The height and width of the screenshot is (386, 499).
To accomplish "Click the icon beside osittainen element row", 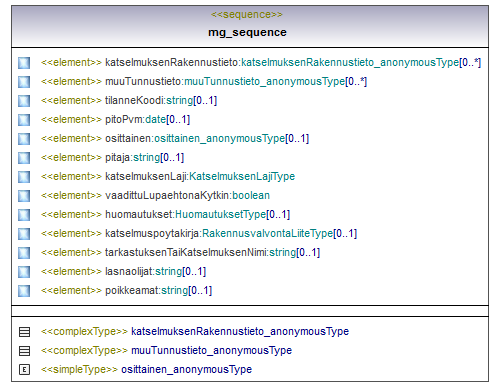I will coord(24,139).
